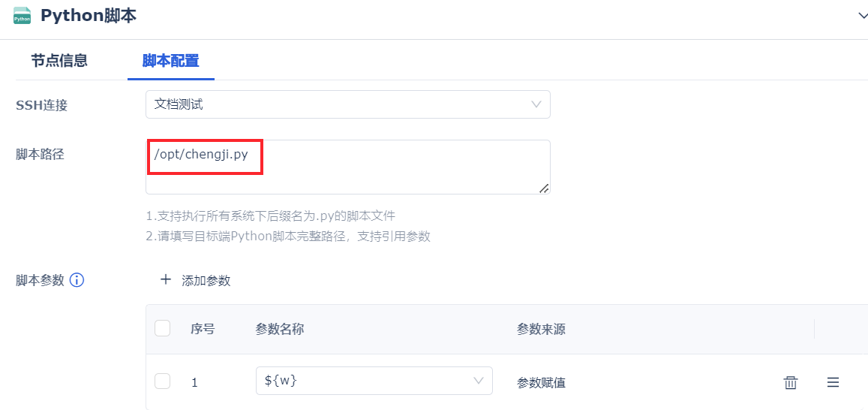Viewport: 868px width, 410px height.
Task: Open the SSH连接 dropdown showing 文档测试
Action: pyautogui.click(x=347, y=104)
